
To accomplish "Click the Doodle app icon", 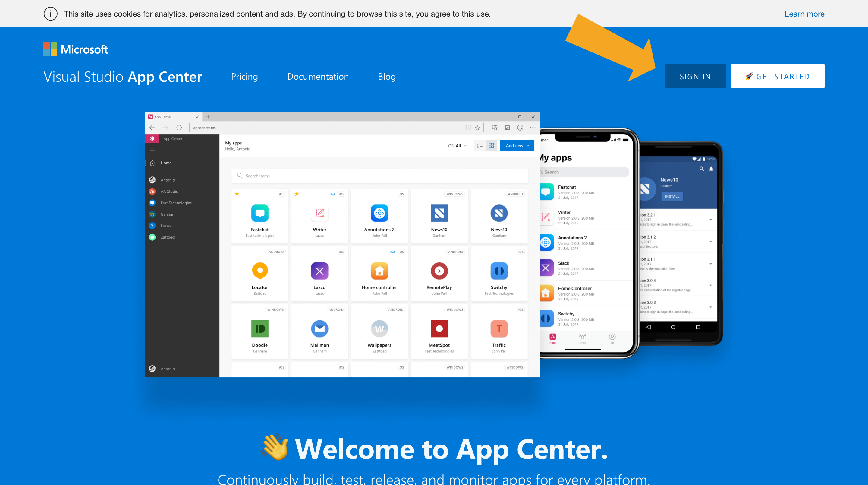I will coord(259,329).
